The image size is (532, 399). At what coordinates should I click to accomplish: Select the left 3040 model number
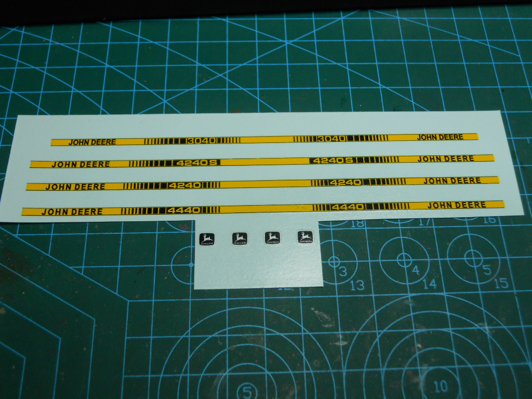coord(201,141)
